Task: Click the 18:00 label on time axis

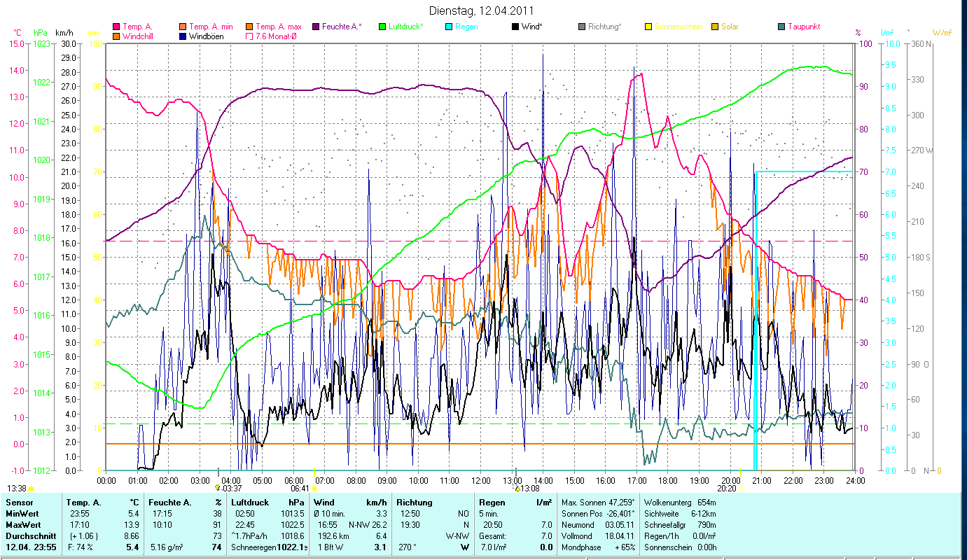Action: [668, 480]
